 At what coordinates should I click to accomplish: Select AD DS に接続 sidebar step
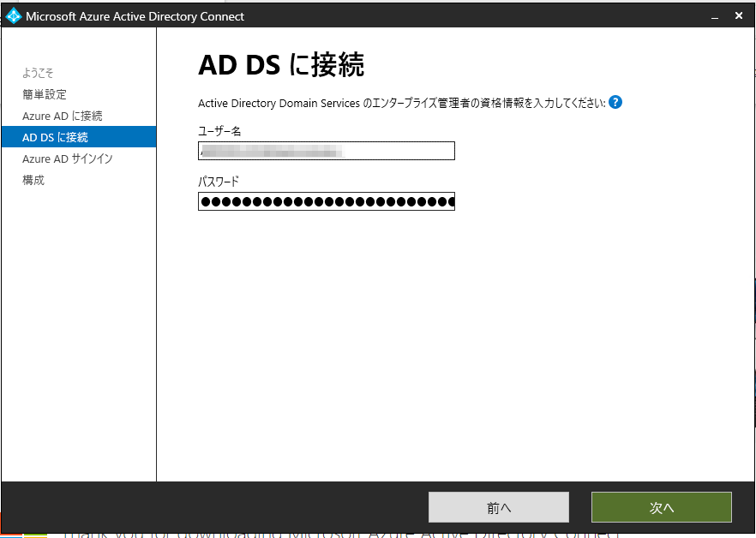point(79,137)
